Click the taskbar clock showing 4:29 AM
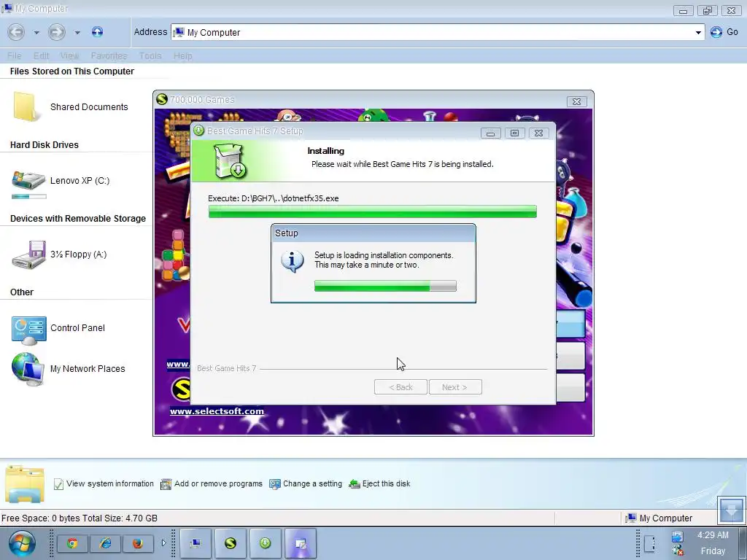This screenshot has width=747, height=560. coord(713,535)
